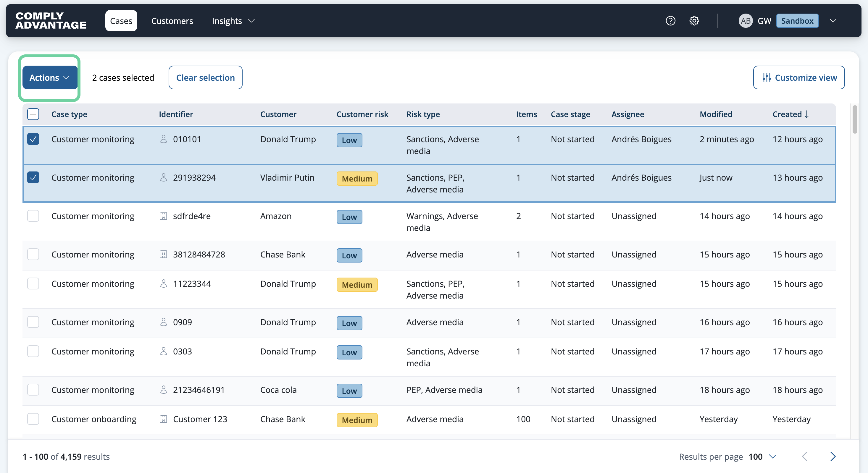Image resolution: width=868 pixels, height=473 pixels.
Task: Click the person icon beside 11223344
Action: pyautogui.click(x=163, y=284)
